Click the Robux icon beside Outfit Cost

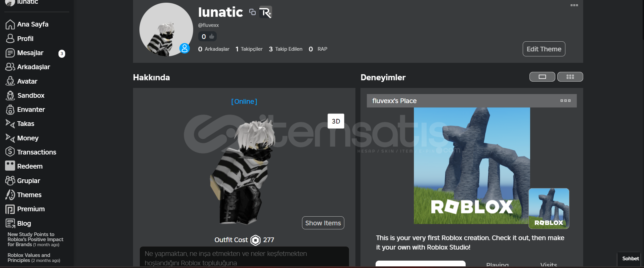256,240
